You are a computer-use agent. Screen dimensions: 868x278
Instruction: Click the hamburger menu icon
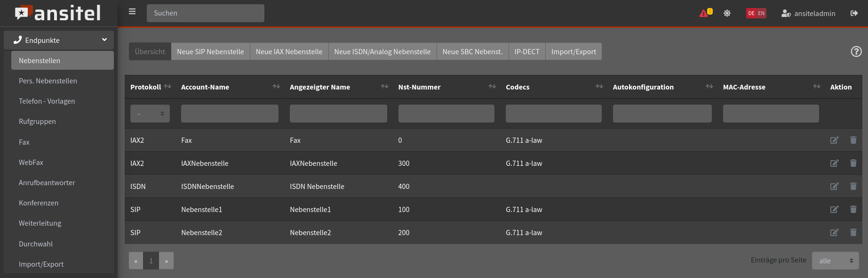132,12
